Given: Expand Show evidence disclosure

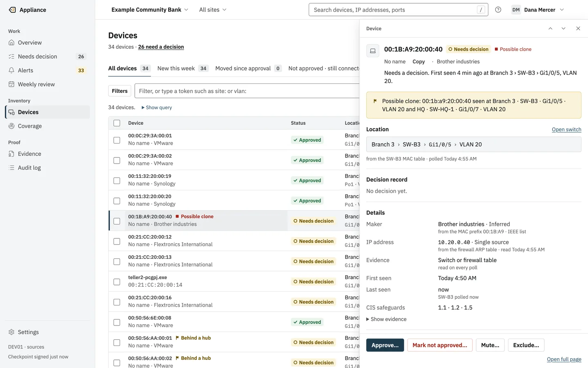Looking at the screenshot, I should coord(386,319).
